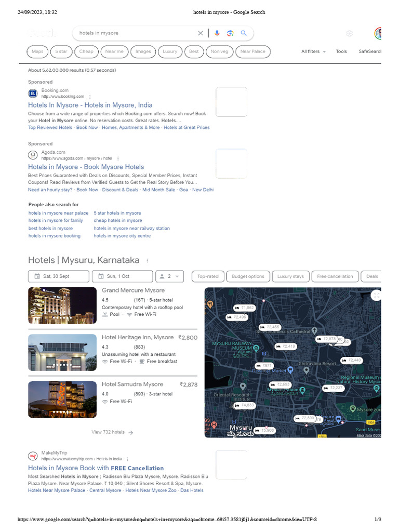Select the ₹2,496 hotel pin on the map
The image size is (399, 532).
(x=237, y=317)
